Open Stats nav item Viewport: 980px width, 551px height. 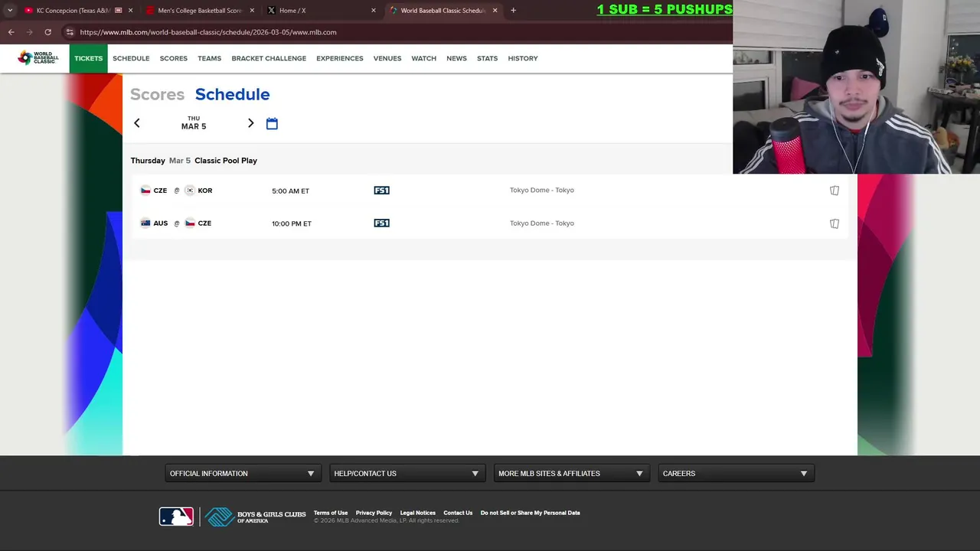[487, 59]
